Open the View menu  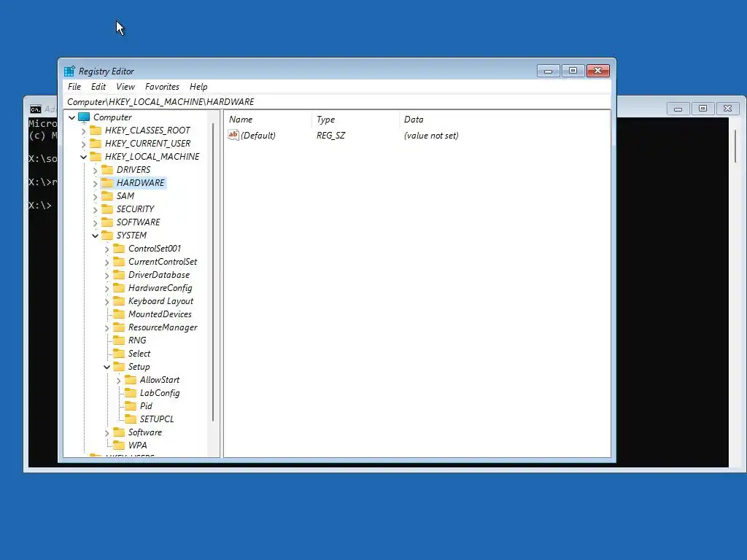[125, 87]
